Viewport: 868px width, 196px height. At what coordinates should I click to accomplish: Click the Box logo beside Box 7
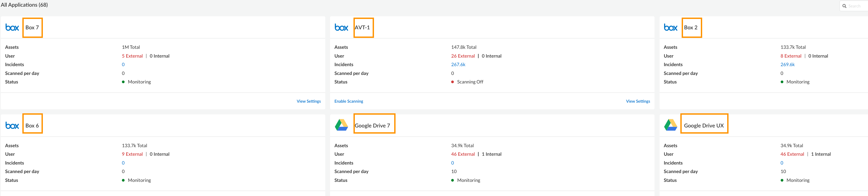pos(12,28)
